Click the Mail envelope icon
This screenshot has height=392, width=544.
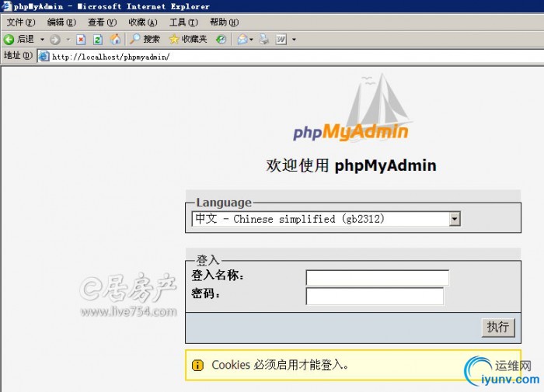(242, 40)
